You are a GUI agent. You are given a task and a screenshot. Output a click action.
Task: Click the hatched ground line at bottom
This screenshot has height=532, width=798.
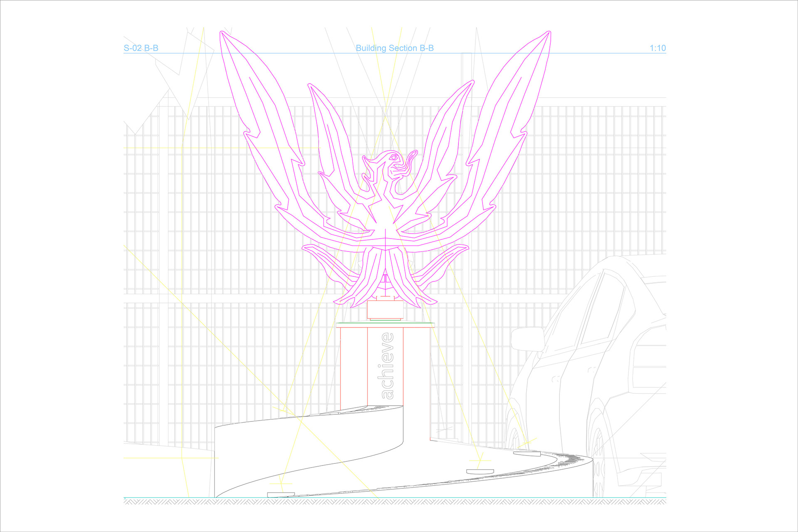click(x=395, y=502)
